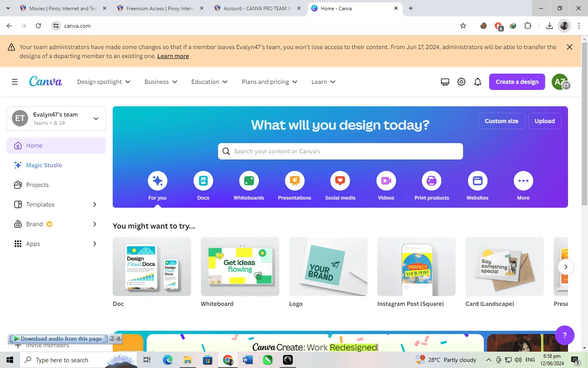Screen dimensions: 588x368
Task: Open the Chrome profile avatar
Action: (564, 26)
